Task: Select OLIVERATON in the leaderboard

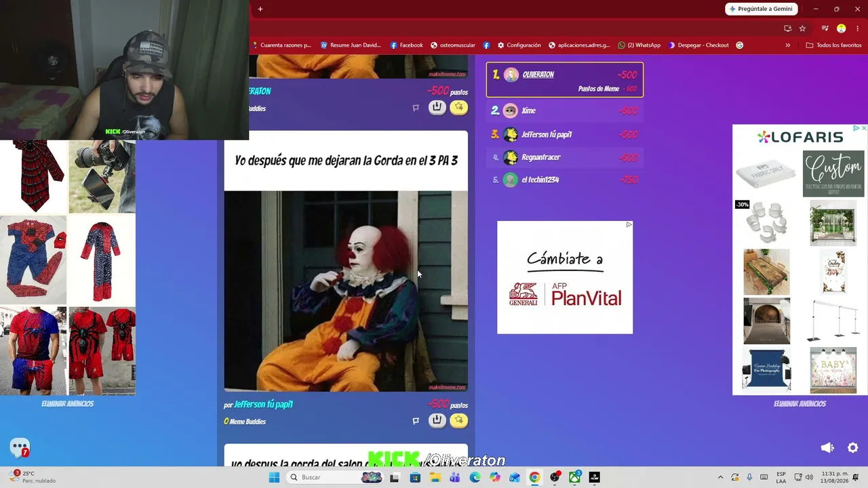Action: 565,79
